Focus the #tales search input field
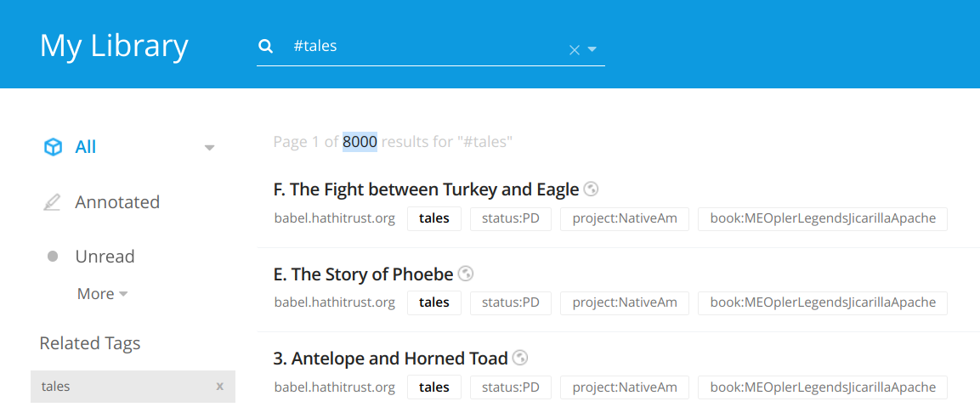 pos(425,47)
